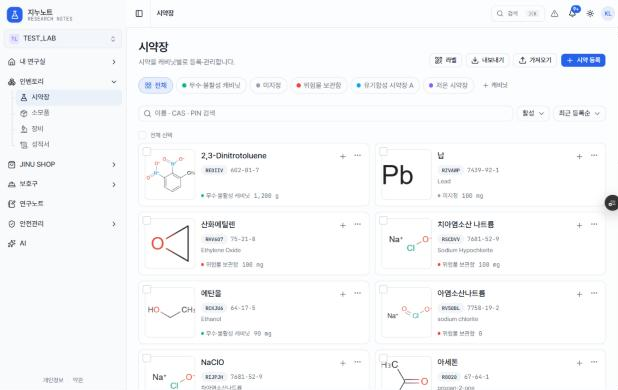618x390 pixels.
Task: Open more options on 아세톤 card
Action: 594,362
